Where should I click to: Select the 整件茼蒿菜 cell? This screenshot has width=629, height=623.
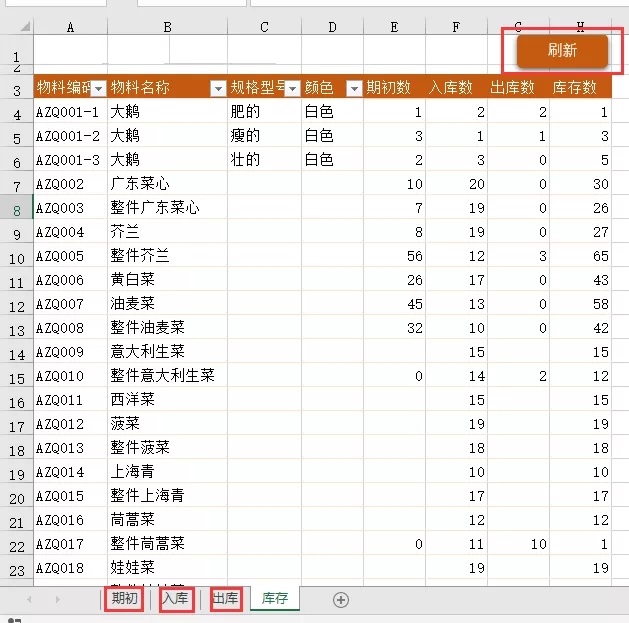pos(167,544)
